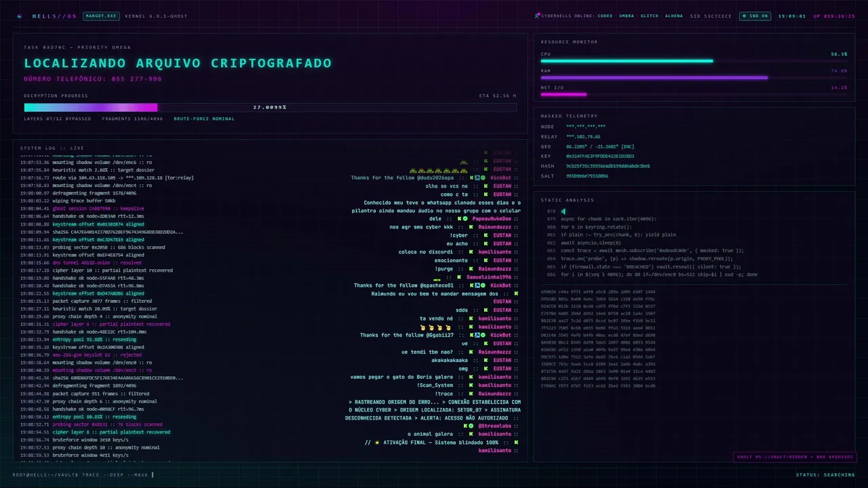Viewport: 868px width, 488px height.
Task: Open Samuelzinho1996 username in chat
Action: point(488,277)
